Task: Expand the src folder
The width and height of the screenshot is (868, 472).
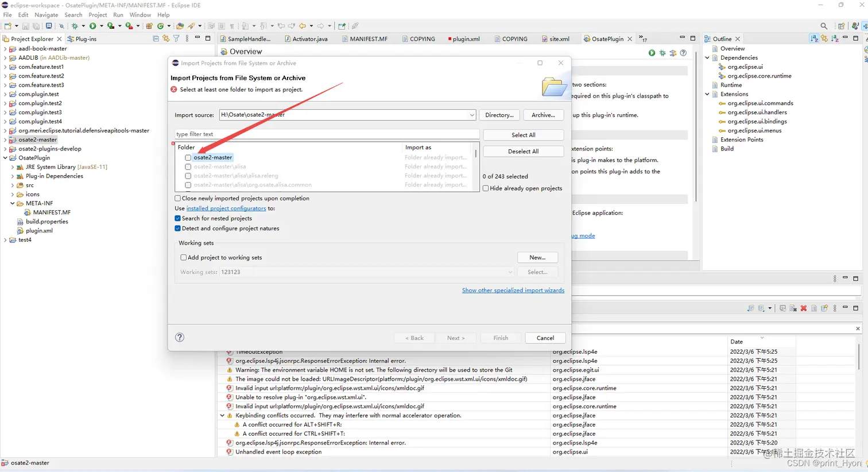Action: tap(13, 185)
